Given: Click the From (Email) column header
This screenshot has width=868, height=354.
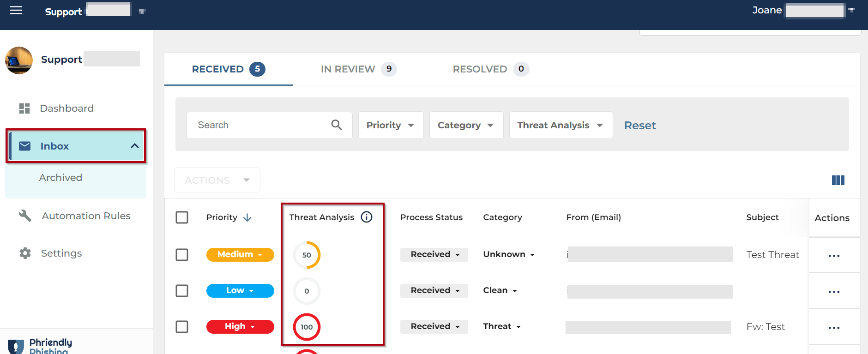Looking at the screenshot, I should tap(593, 217).
